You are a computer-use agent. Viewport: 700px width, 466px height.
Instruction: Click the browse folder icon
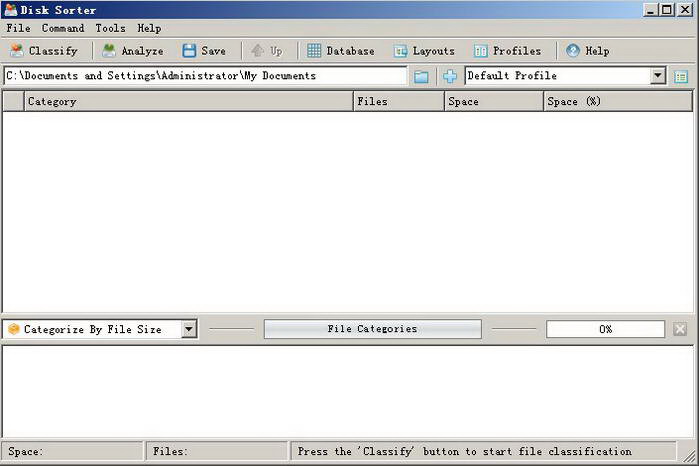[421, 76]
